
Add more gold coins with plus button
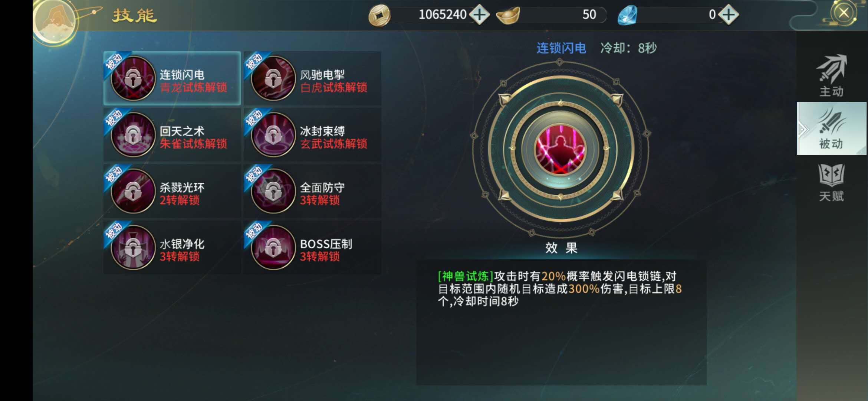480,15
